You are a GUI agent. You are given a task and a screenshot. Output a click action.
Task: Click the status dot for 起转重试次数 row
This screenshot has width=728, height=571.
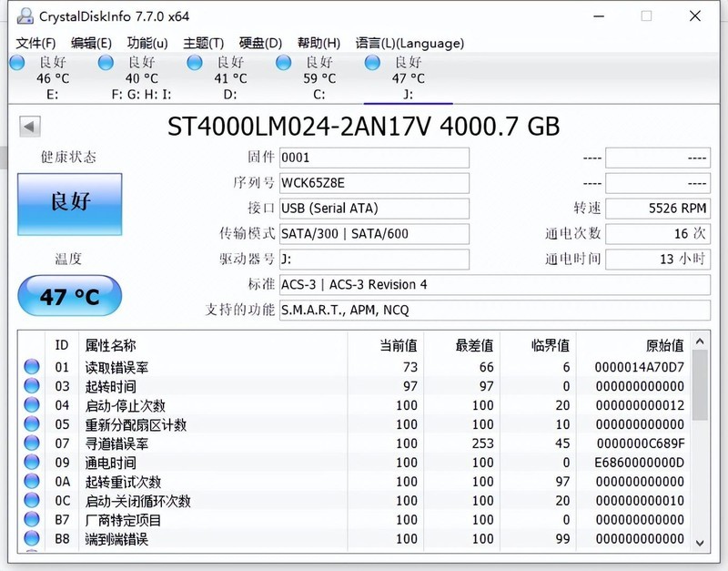[x=32, y=481]
